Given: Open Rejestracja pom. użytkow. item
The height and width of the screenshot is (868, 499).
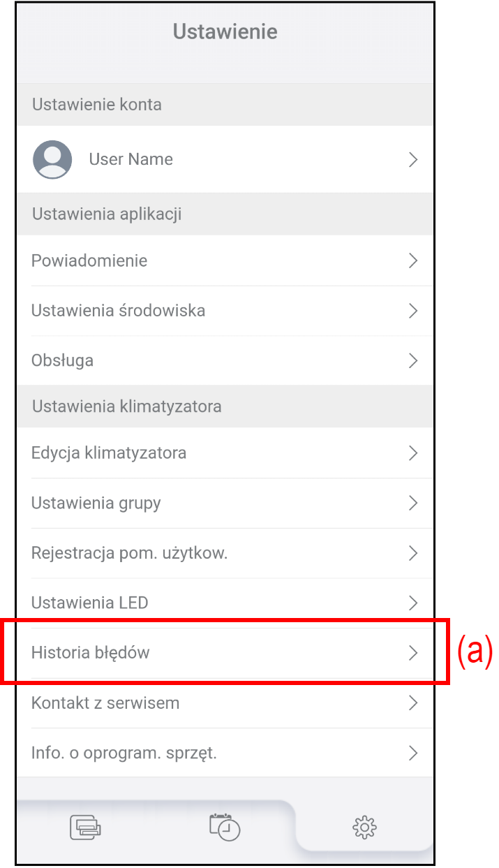Looking at the screenshot, I should point(130,554).
